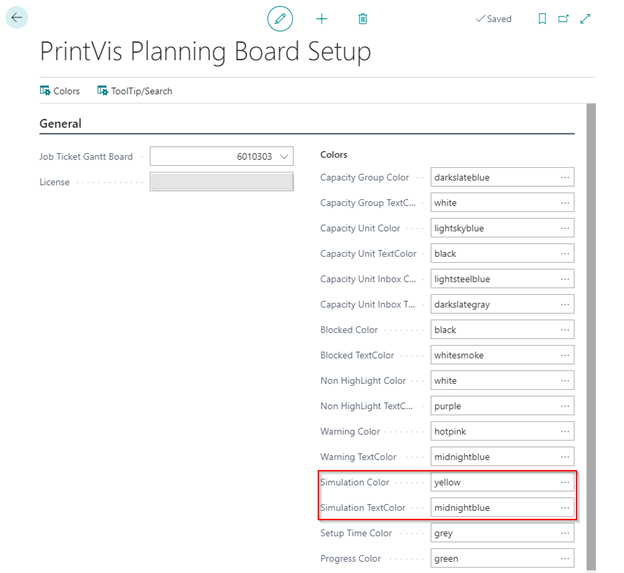The image size is (624, 573).
Task: Collapse the General section header
Action: coord(60,124)
